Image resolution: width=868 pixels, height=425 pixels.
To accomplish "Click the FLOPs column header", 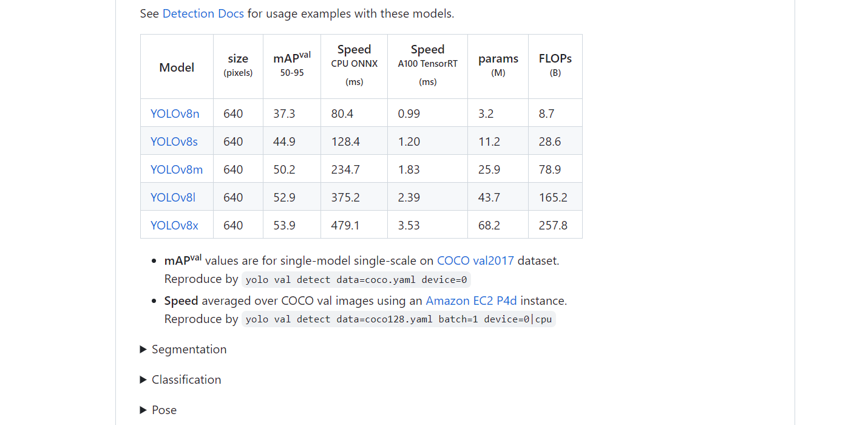I will [x=554, y=64].
